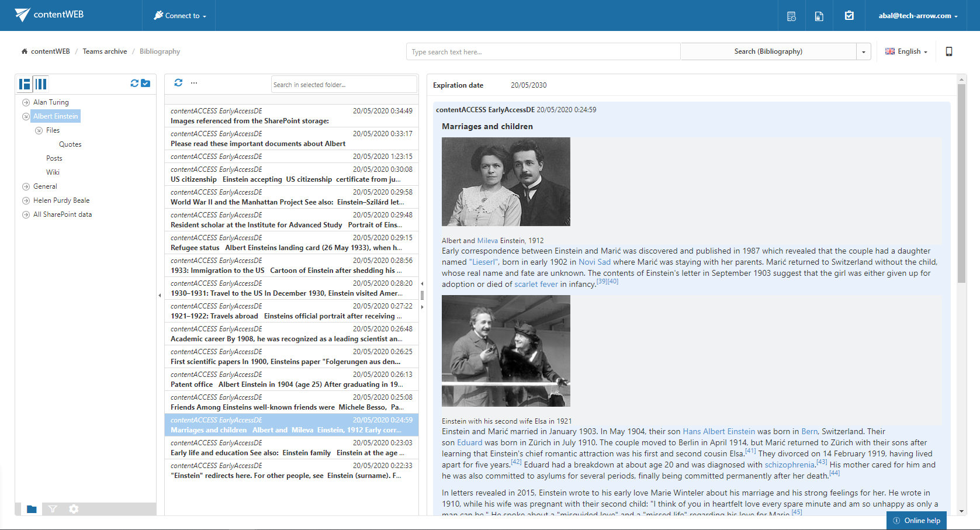The width and height of the screenshot is (980, 530).
Task: Switch to the three-column layout view
Action: [41, 84]
